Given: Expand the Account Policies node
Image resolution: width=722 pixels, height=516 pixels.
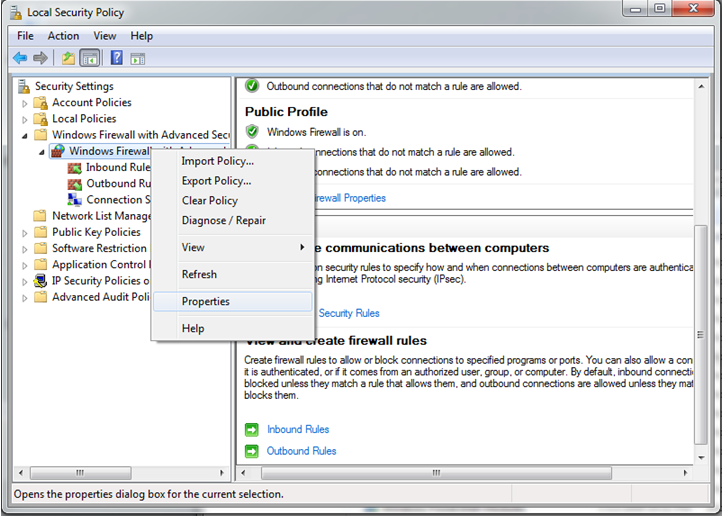Looking at the screenshot, I should [25, 104].
